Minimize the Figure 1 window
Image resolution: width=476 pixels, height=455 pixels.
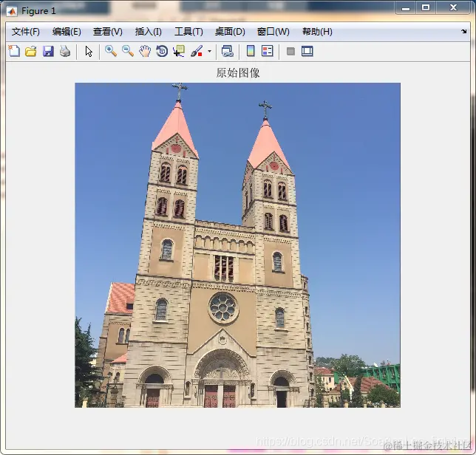click(x=406, y=8)
